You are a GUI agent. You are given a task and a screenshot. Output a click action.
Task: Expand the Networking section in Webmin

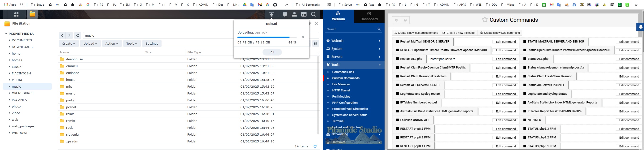(x=354, y=134)
